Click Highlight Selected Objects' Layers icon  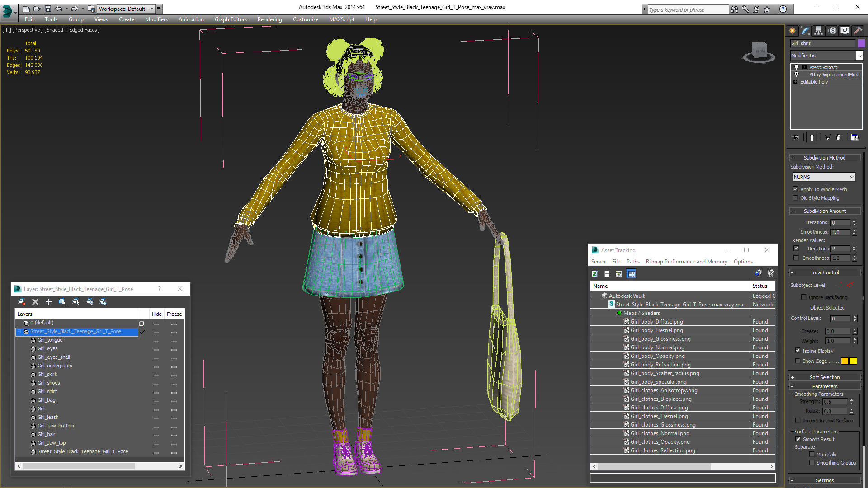click(76, 302)
